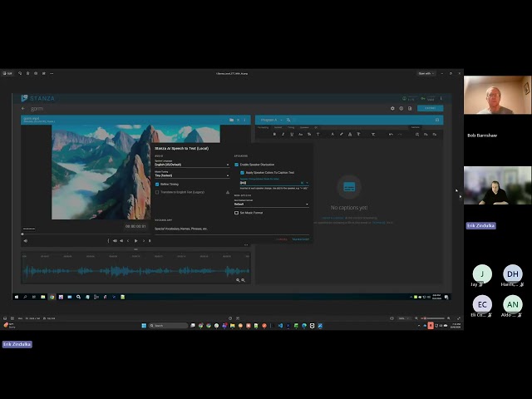
Task: Undo the last caption edit
Action: 391,135
